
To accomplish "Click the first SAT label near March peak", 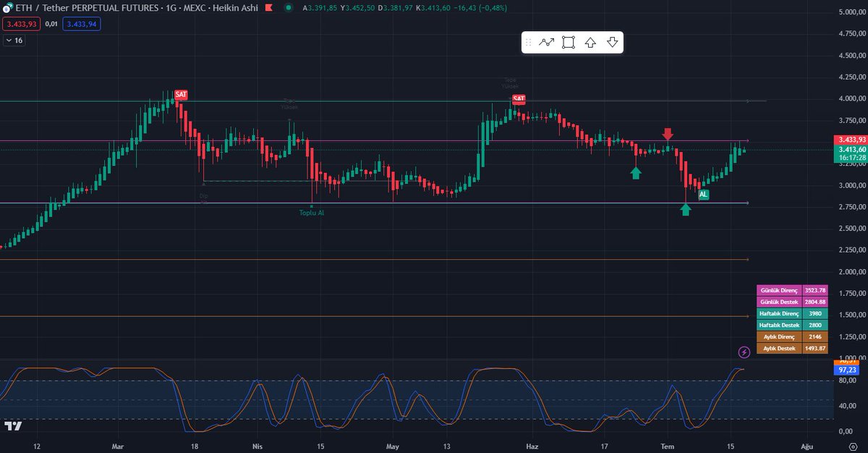I will coord(181,95).
